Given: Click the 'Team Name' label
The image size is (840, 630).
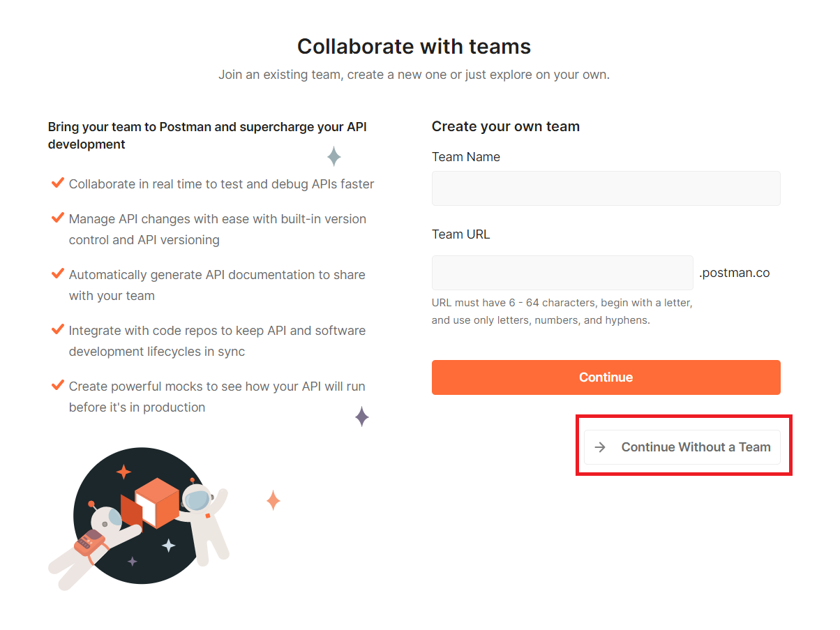Looking at the screenshot, I should (465, 157).
